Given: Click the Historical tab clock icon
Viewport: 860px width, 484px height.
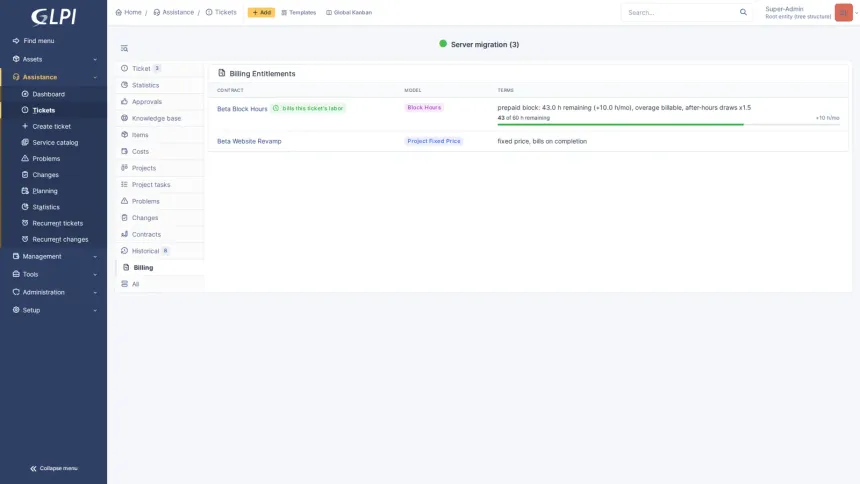Looking at the screenshot, I should [125, 251].
